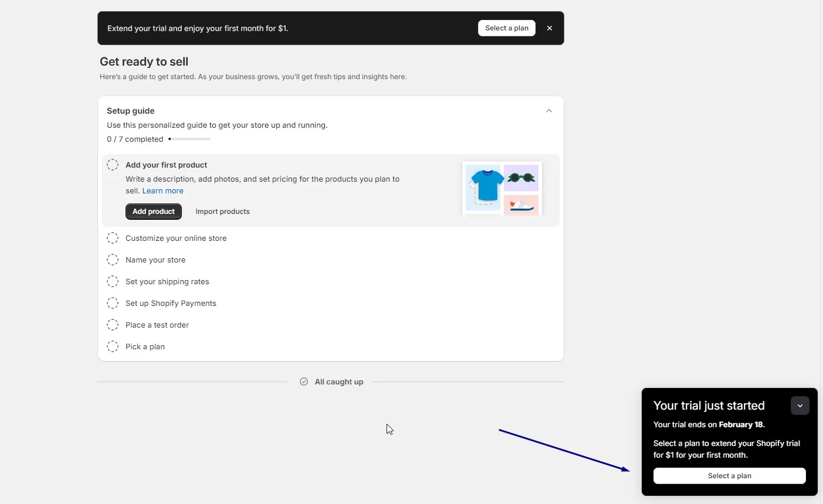
Task: Click the setup progress bar
Action: [x=189, y=139]
